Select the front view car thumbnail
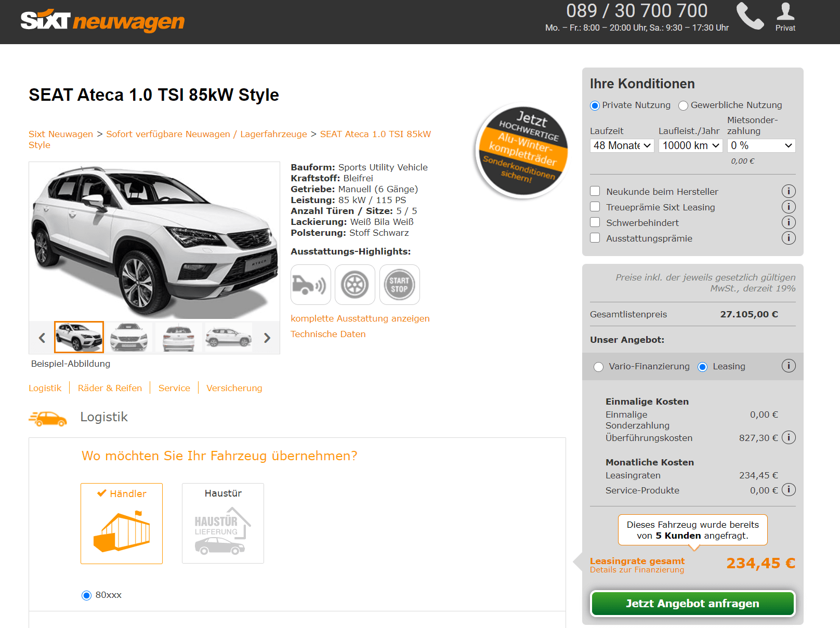 pyautogui.click(x=129, y=337)
